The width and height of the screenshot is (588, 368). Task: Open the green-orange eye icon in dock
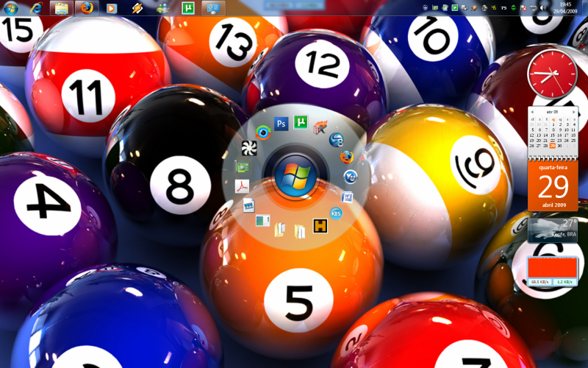[x=263, y=132]
